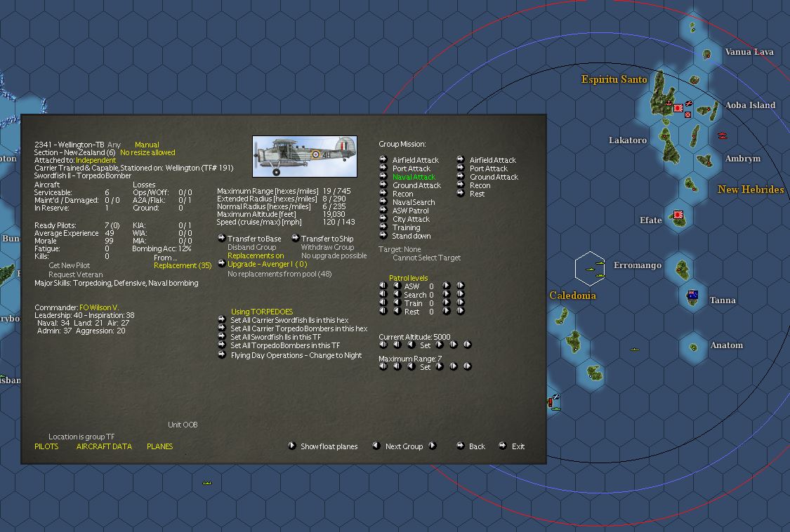
Task: Select Ground Attack in the right mission list
Action: click(x=494, y=178)
